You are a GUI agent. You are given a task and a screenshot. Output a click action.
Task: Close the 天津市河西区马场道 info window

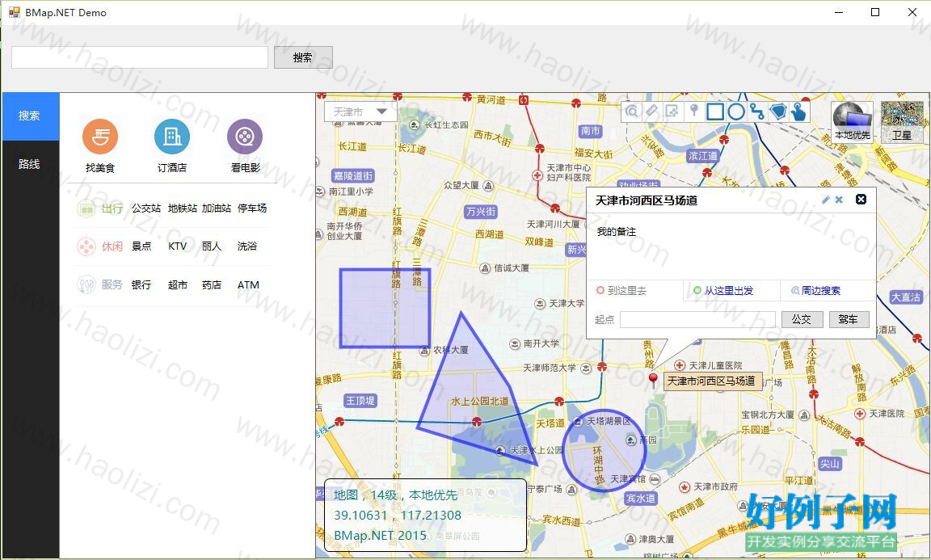(861, 200)
